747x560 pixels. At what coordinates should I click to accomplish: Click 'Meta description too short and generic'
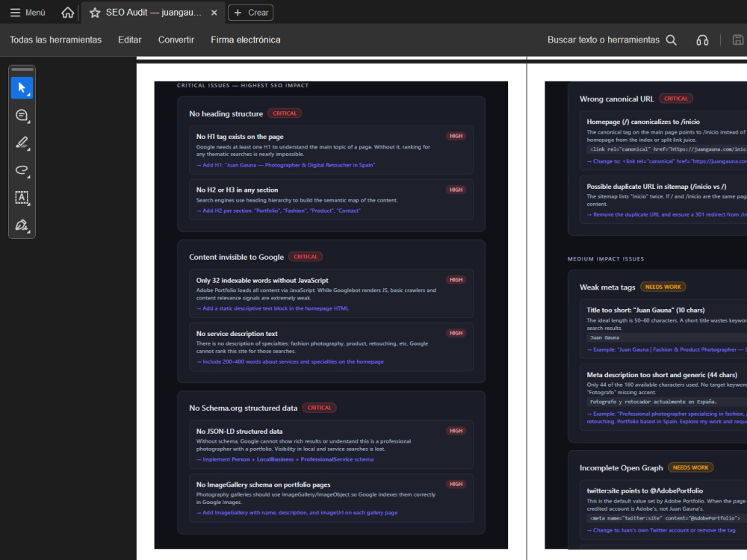(x=662, y=375)
